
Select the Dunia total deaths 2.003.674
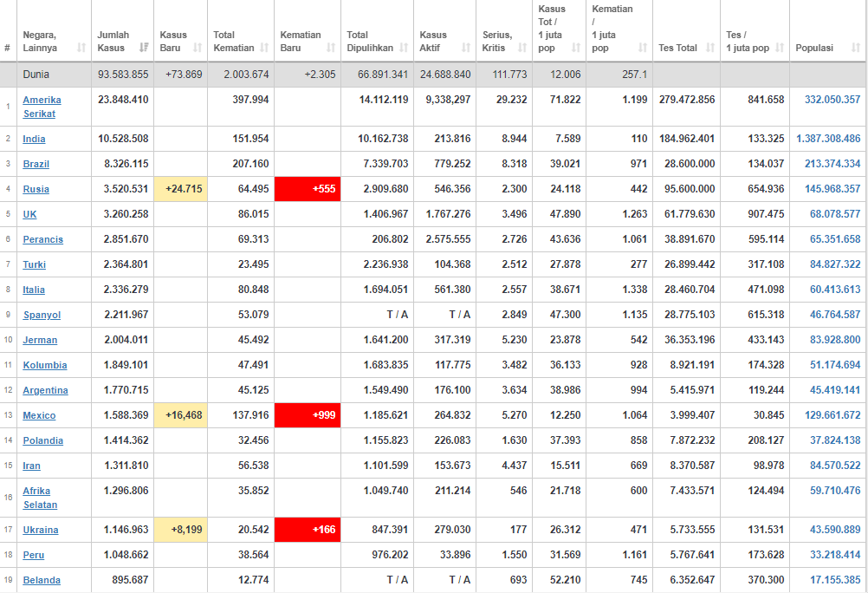pos(246,75)
